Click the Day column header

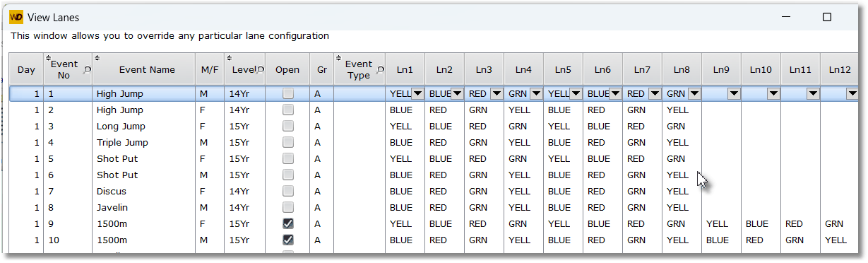click(x=26, y=69)
